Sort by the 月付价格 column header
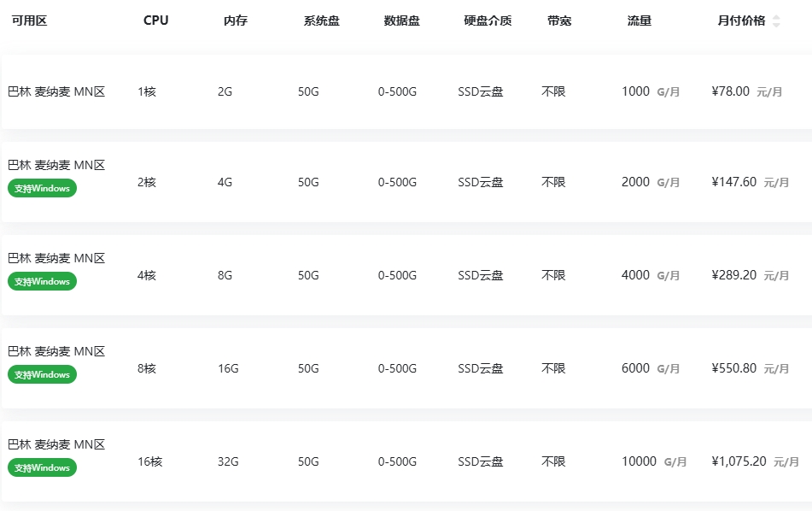 pos(741,21)
